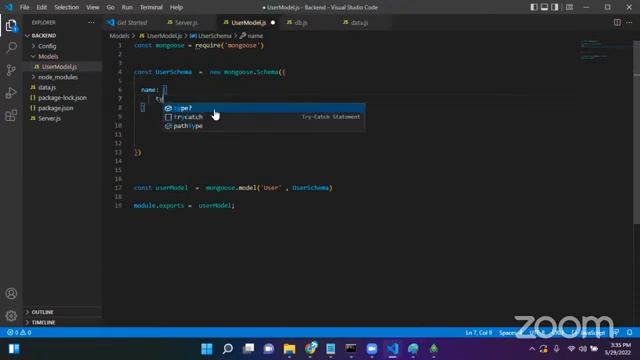
Task: Open the File menu
Action: pos(24,7)
